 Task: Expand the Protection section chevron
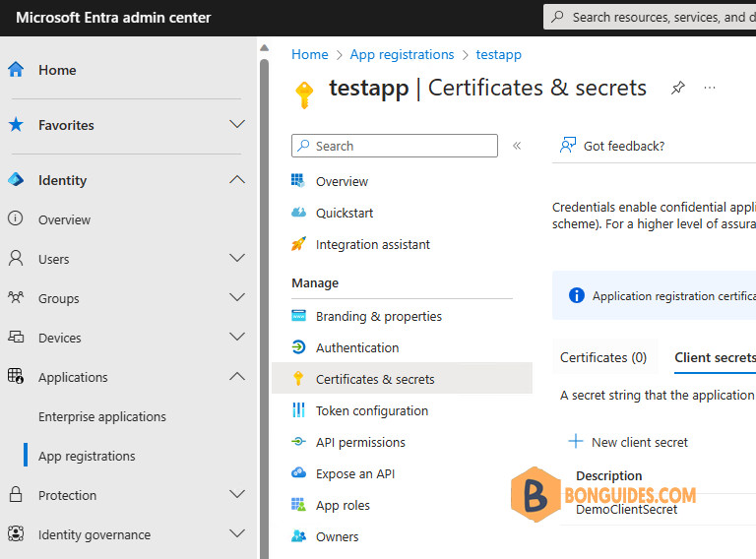237,494
